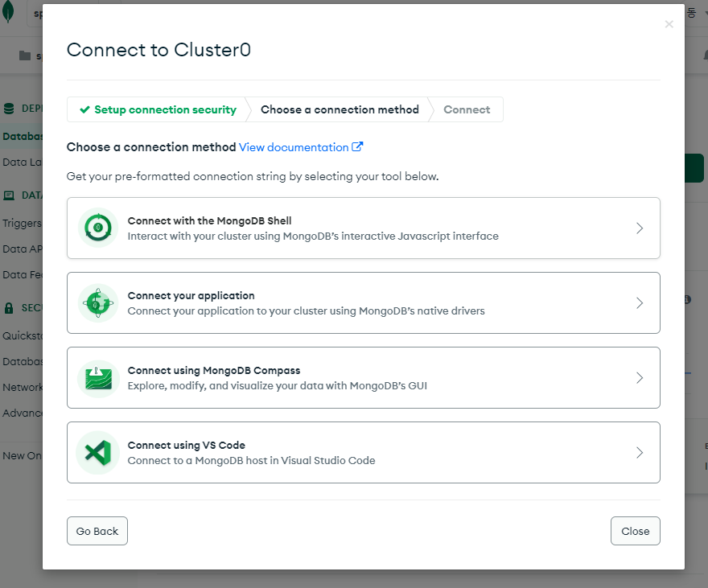Click the Data Services icon in sidebar
This screenshot has width=708, height=588.
(9, 195)
